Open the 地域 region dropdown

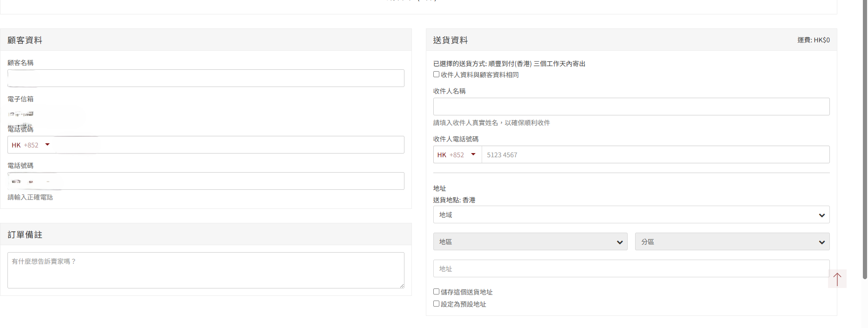point(631,215)
